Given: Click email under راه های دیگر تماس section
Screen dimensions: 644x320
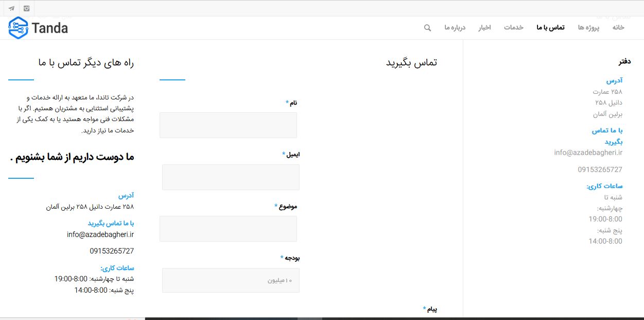Looking at the screenshot, I should (x=100, y=234).
